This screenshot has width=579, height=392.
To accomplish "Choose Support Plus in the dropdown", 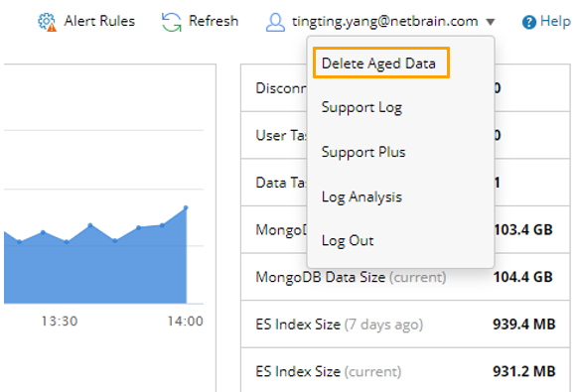I will coord(363,152).
